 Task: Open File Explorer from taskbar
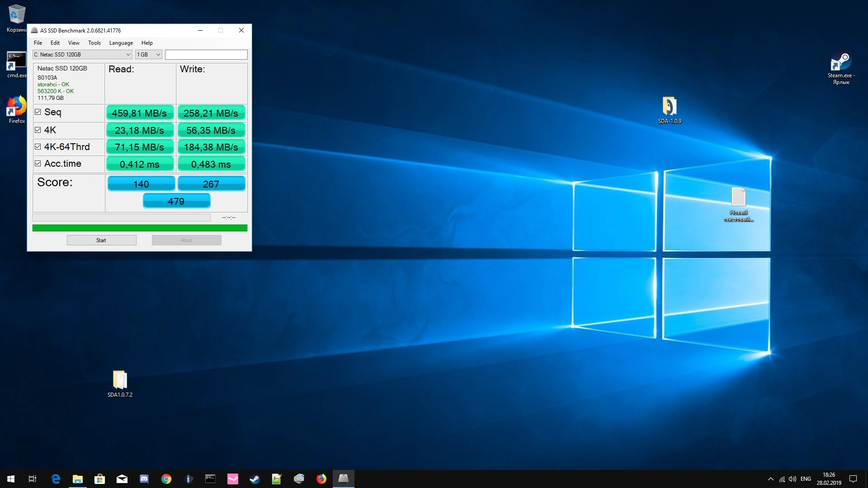tap(78, 479)
